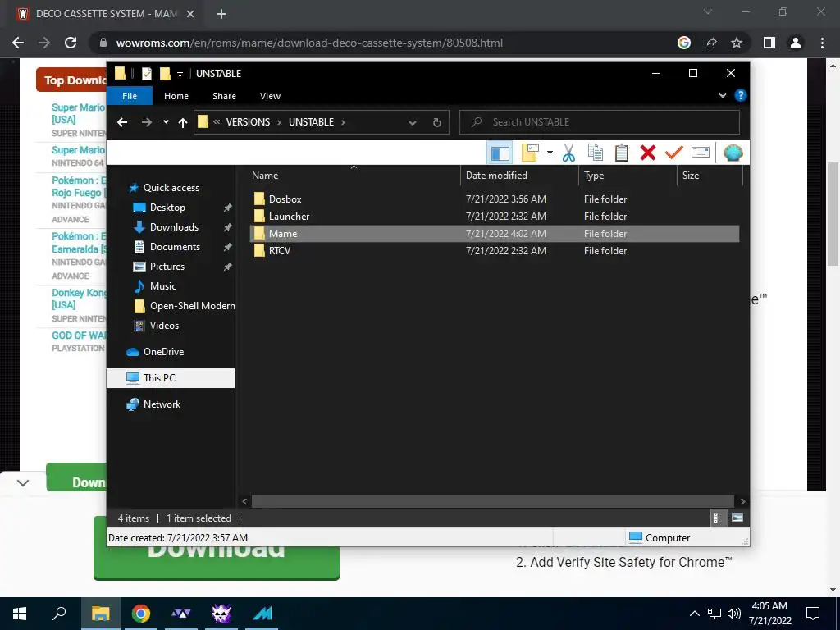The image size is (840, 630).
Task: Click the Paste clipboard icon
Action: pos(622,153)
